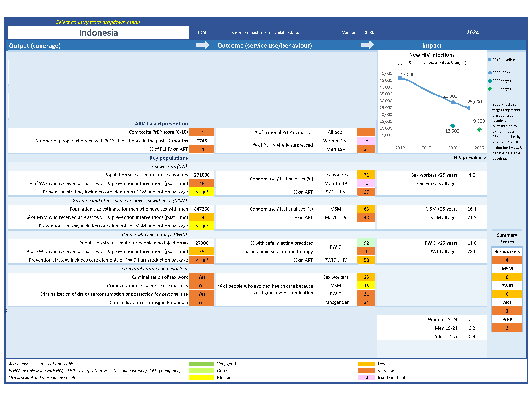Select the Sex workers summary score 4
Image resolution: width=532 pixels, height=399 pixels.
coord(507,260)
